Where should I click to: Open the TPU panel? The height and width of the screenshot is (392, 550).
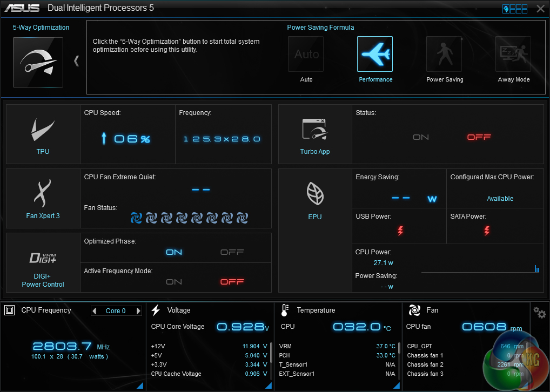point(43,134)
